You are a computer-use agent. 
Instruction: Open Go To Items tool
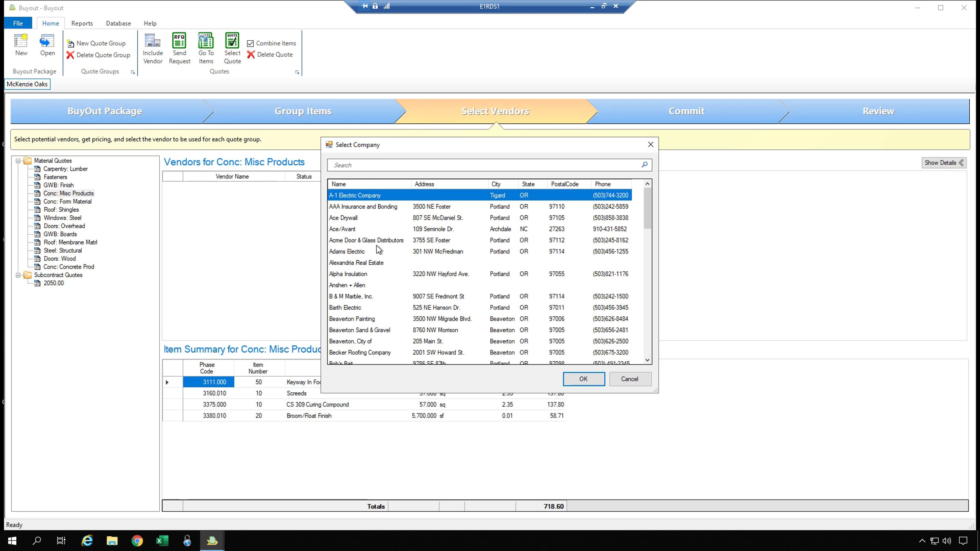(206, 42)
